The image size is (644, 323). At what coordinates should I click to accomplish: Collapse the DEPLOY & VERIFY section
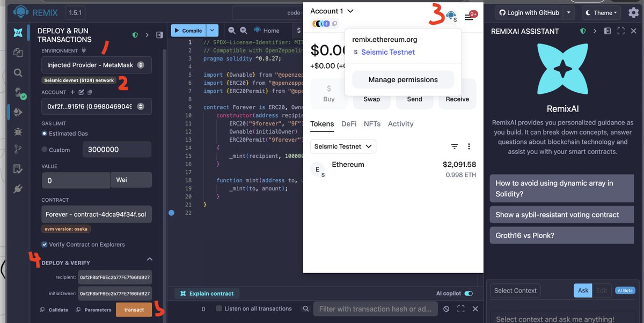click(150, 258)
